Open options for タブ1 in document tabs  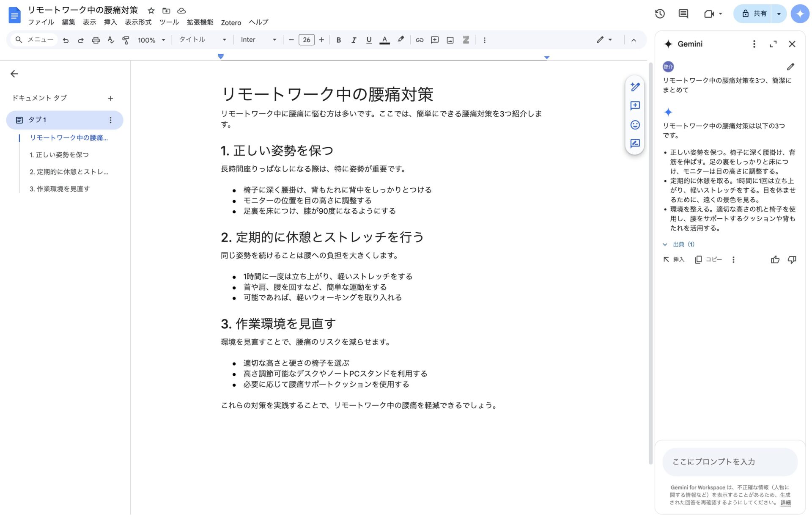coord(110,120)
